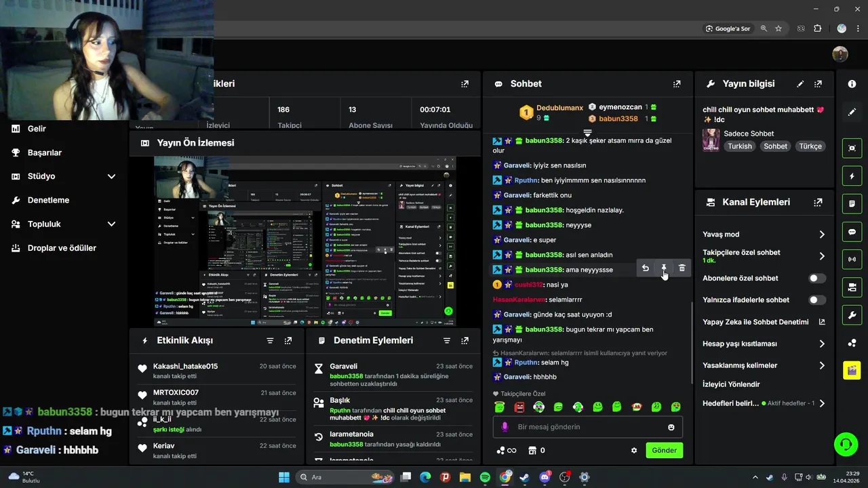868x488 pixels.
Task: Open the green headset support button
Action: tap(846, 445)
